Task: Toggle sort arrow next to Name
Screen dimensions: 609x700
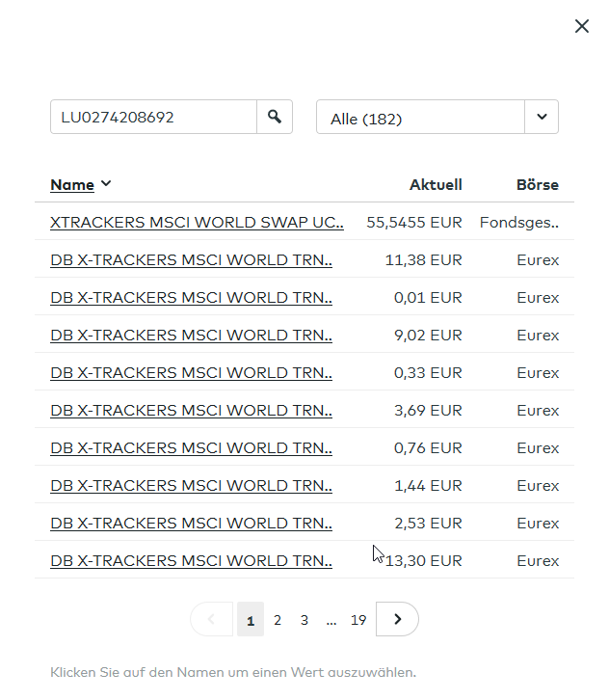Action: click(106, 184)
